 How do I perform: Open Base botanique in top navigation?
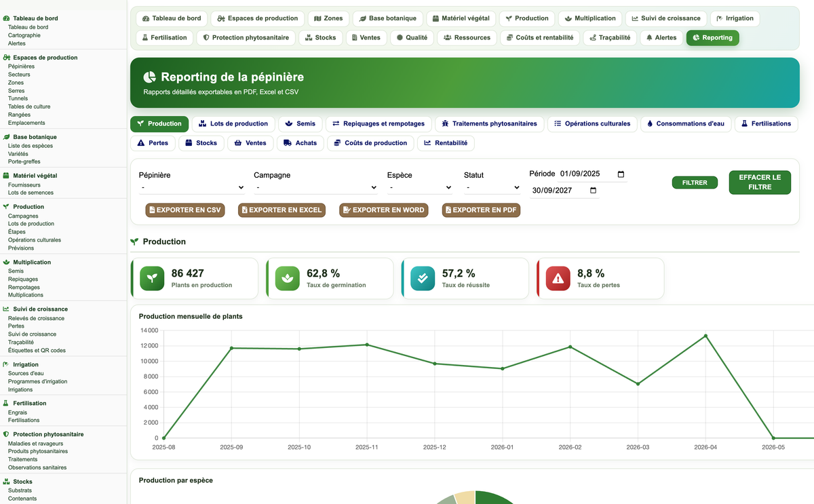[x=387, y=18]
